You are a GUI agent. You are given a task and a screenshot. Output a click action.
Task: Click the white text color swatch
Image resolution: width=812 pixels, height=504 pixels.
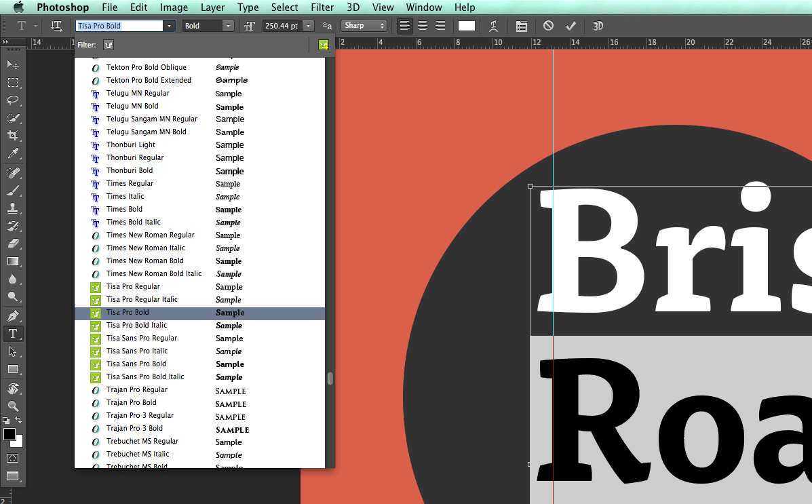[467, 26]
